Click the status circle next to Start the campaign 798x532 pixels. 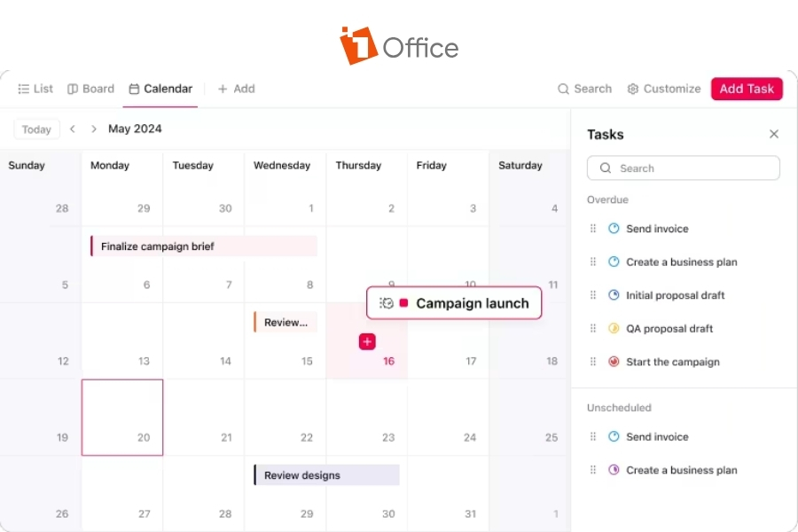[614, 362]
